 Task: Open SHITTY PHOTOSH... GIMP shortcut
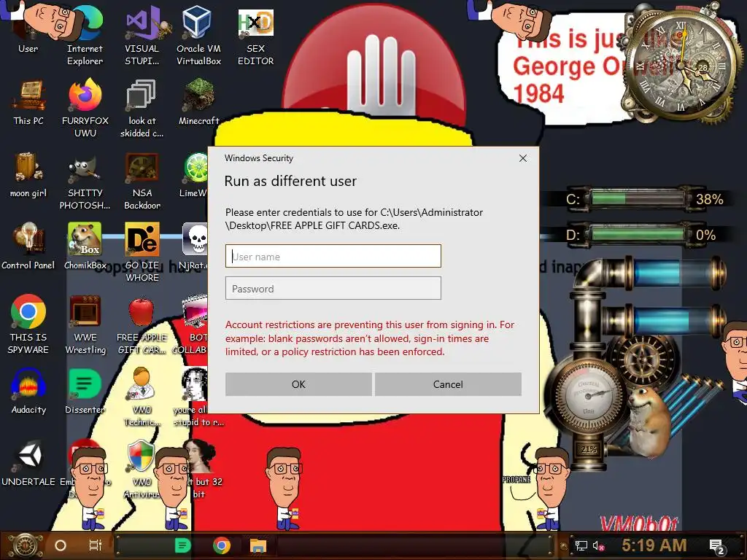(85, 180)
